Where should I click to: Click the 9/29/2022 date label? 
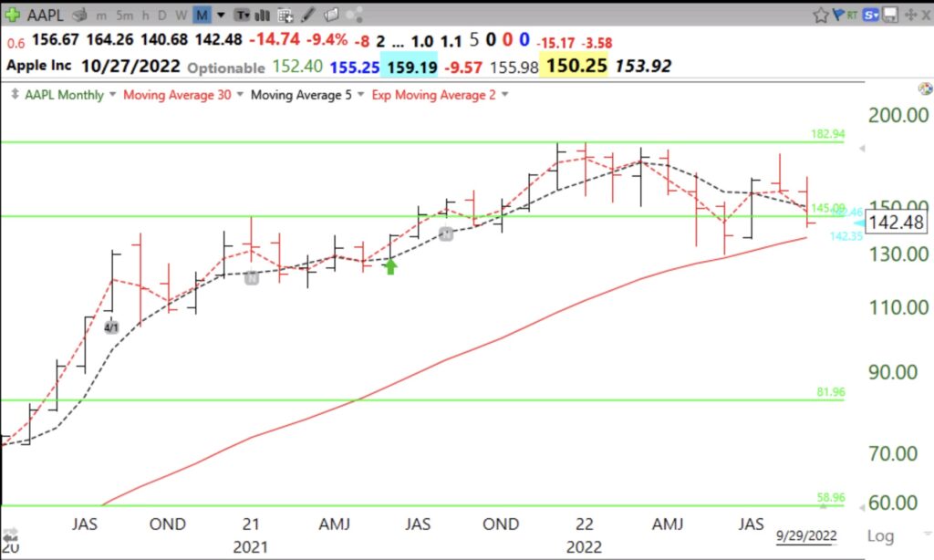point(806,535)
